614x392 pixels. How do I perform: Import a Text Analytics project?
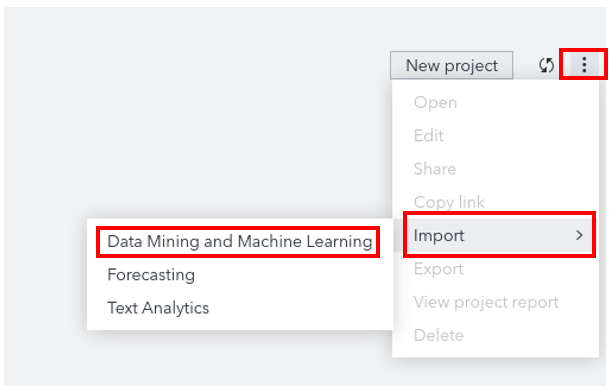pyautogui.click(x=158, y=308)
